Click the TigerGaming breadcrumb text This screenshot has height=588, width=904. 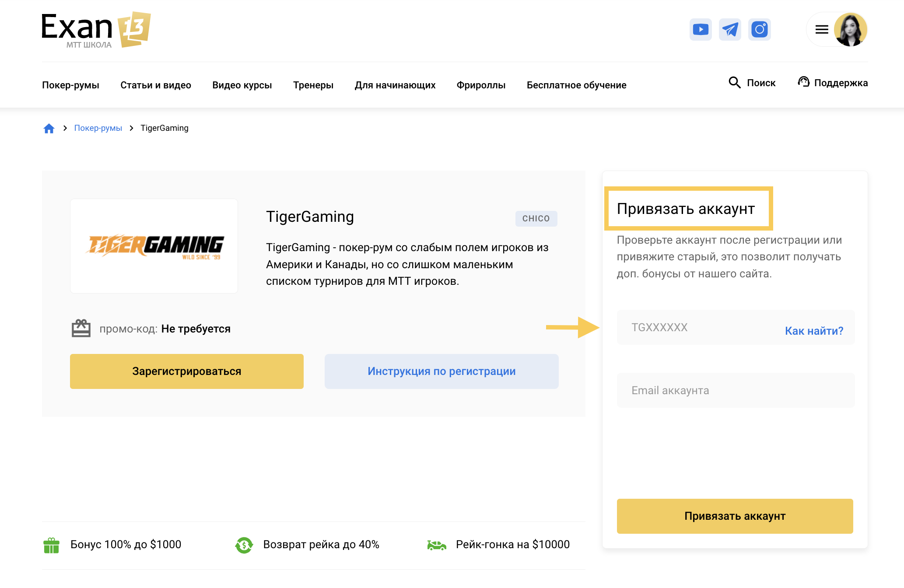165,128
